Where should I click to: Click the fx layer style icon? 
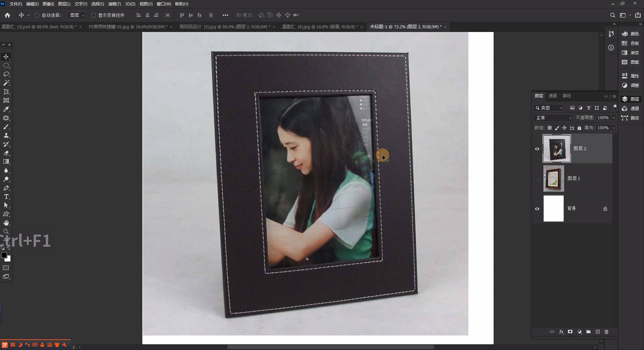[562, 332]
